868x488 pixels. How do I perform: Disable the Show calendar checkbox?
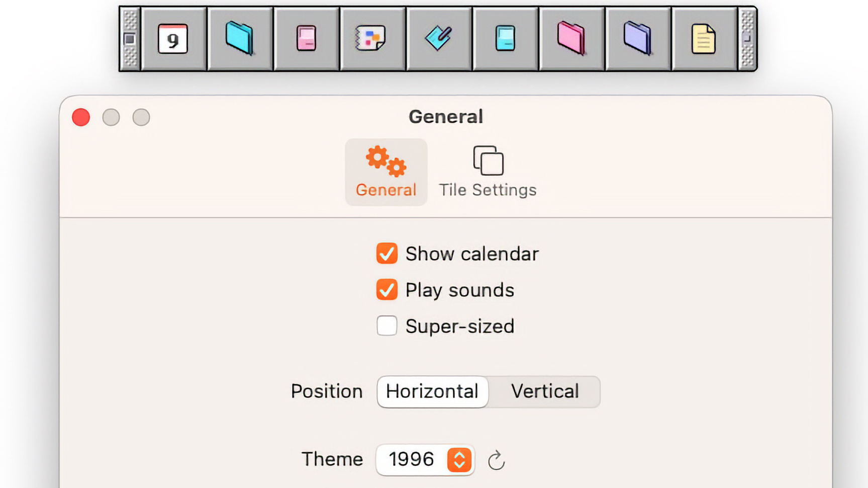[387, 254]
